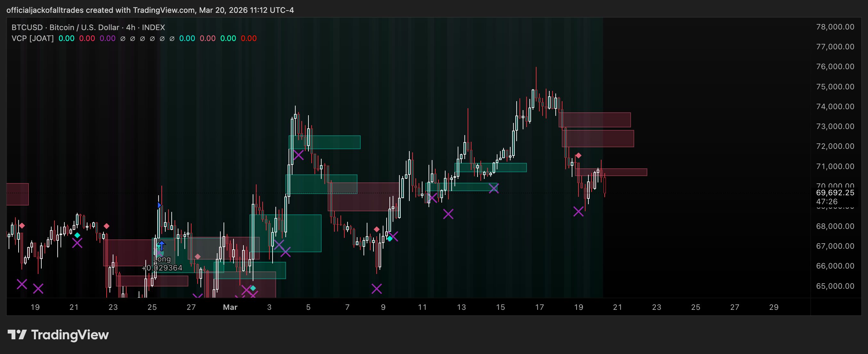868x354 pixels.
Task: Click the current price label 69,692.25
Action: click(835, 193)
